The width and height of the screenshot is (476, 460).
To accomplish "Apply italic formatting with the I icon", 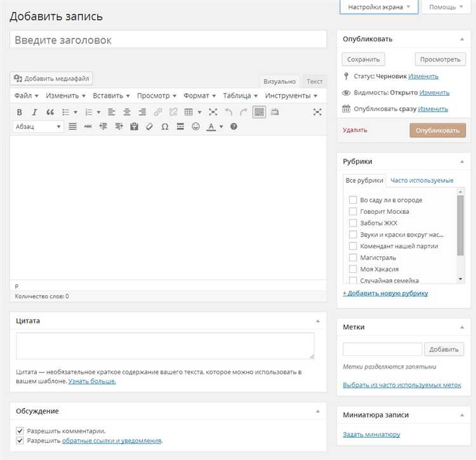I will click(35, 112).
